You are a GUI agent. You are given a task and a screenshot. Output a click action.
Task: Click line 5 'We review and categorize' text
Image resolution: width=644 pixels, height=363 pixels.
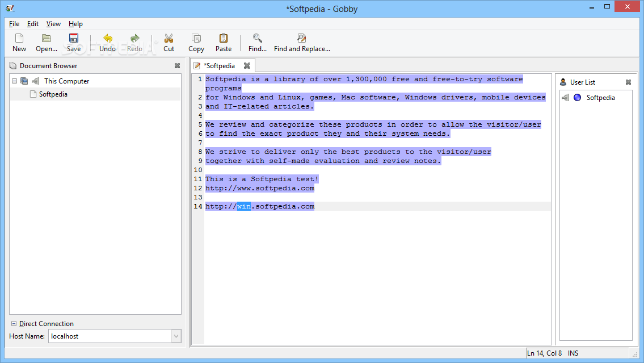(x=373, y=124)
